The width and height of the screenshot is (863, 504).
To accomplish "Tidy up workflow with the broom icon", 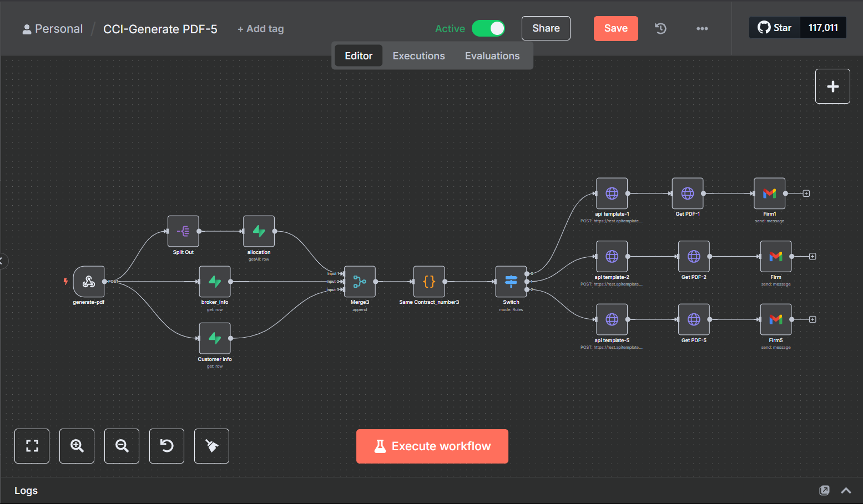I will pyautogui.click(x=211, y=446).
